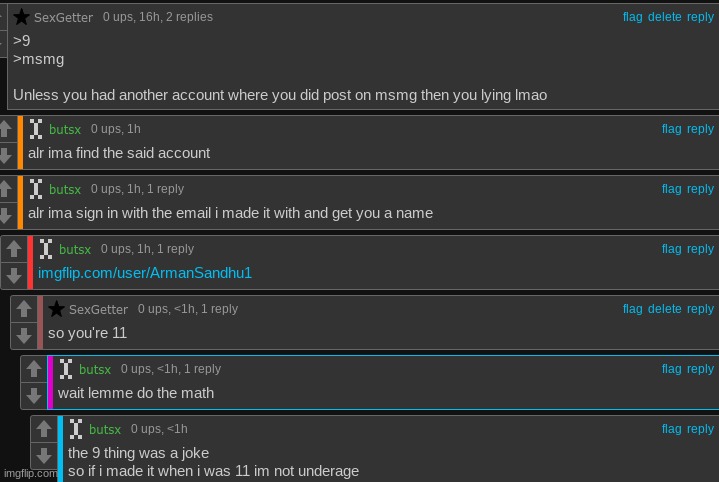Open SexGetter profile on 'so you're 11' comment
The image size is (719, 482).
pyautogui.click(x=98, y=310)
